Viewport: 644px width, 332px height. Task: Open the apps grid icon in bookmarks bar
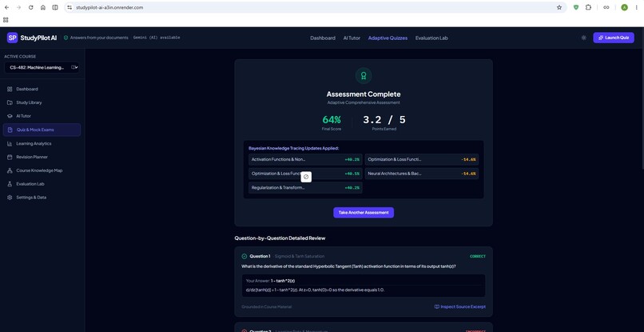[x=6, y=19]
